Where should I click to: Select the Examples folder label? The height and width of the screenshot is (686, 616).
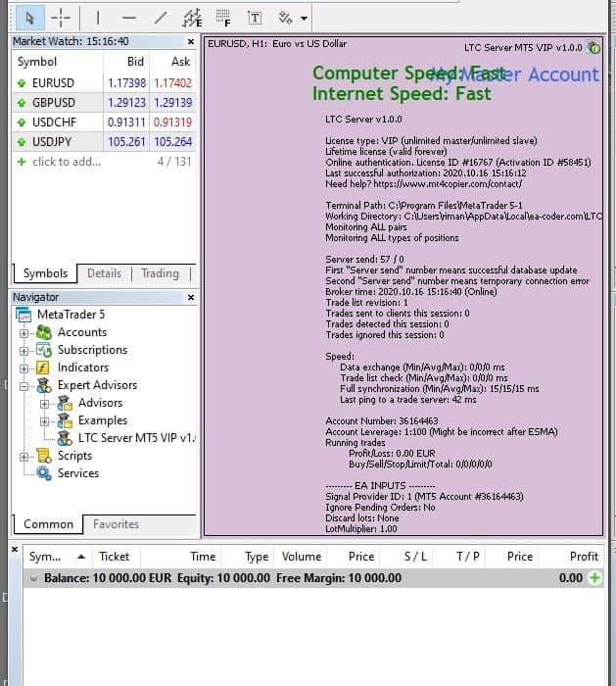click(102, 420)
